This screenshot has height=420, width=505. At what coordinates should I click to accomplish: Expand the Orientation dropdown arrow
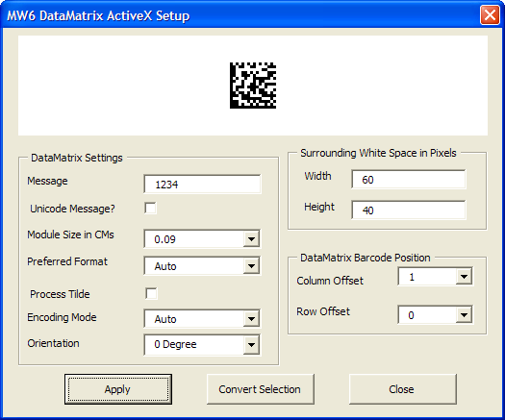[x=251, y=345]
